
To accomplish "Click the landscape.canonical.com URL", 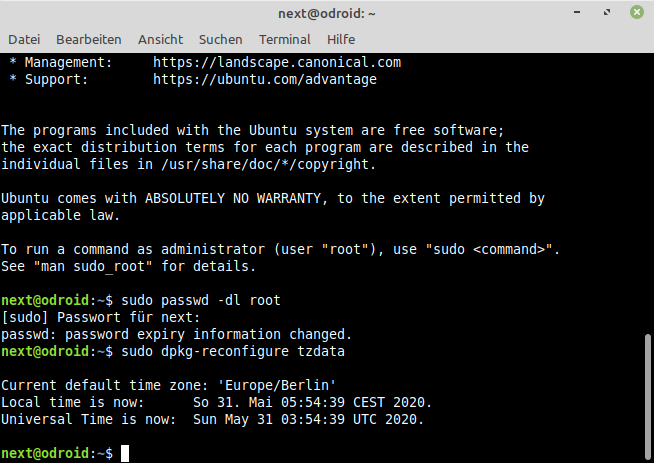I will tap(277, 62).
